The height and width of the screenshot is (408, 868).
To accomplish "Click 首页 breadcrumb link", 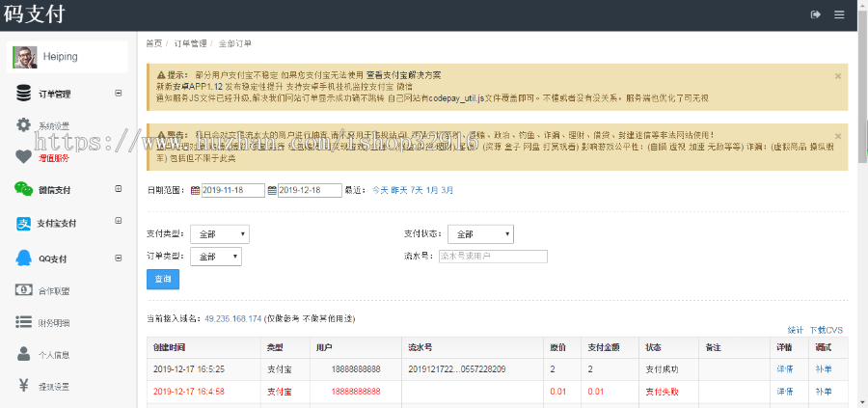I will click(x=154, y=43).
